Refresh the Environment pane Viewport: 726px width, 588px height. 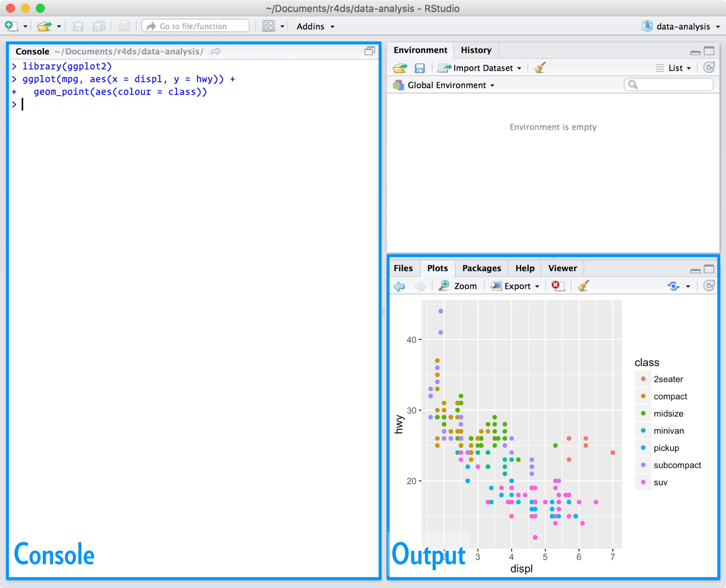[709, 68]
